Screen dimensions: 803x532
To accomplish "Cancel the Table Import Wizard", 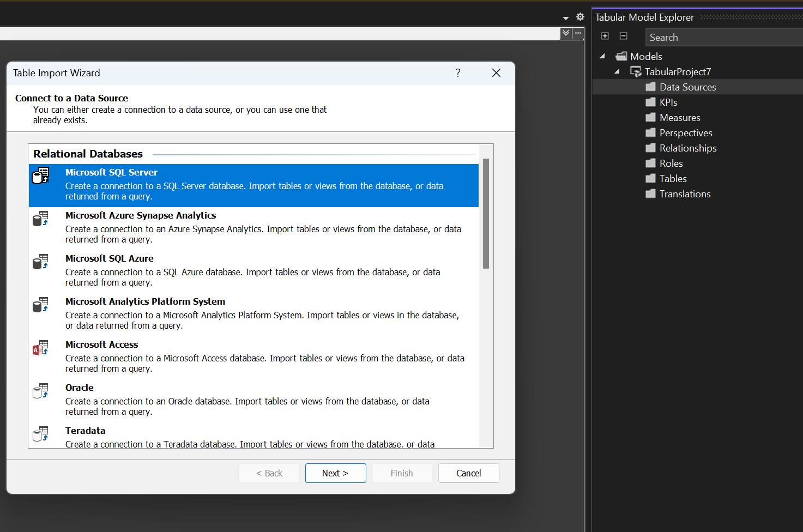I will 468,473.
